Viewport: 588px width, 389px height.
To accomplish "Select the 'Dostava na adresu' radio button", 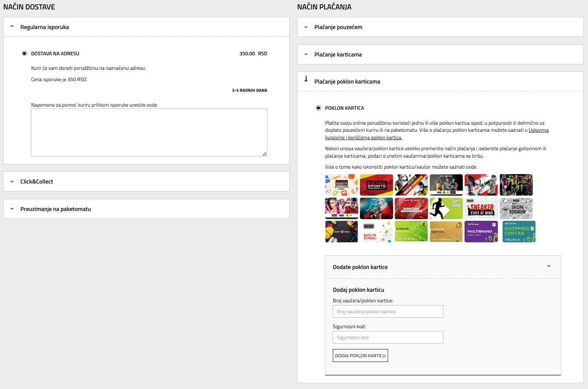I will coord(25,53).
